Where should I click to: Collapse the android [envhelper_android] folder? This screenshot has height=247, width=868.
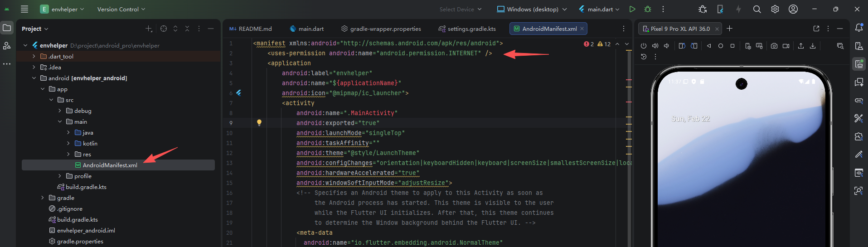[x=34, y=78]
